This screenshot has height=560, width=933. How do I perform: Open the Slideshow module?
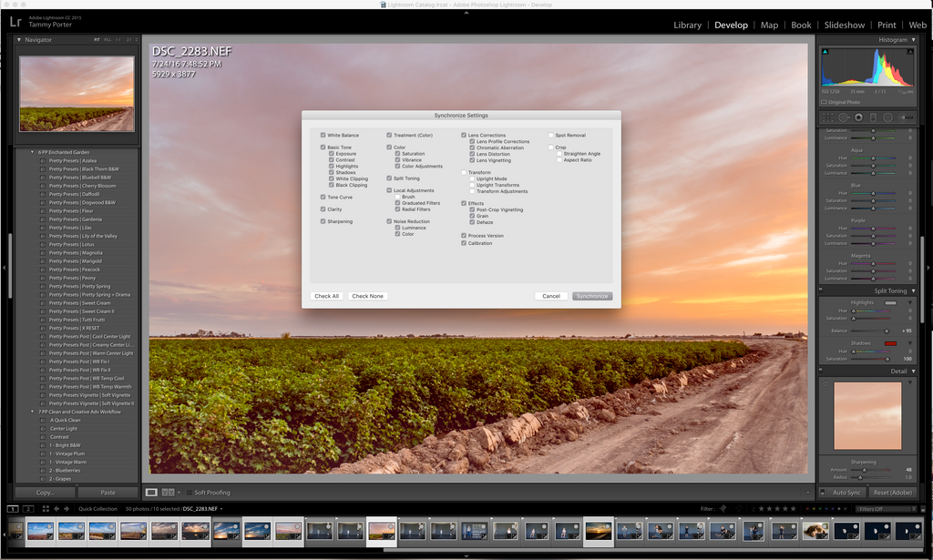(x=845, y=25)
